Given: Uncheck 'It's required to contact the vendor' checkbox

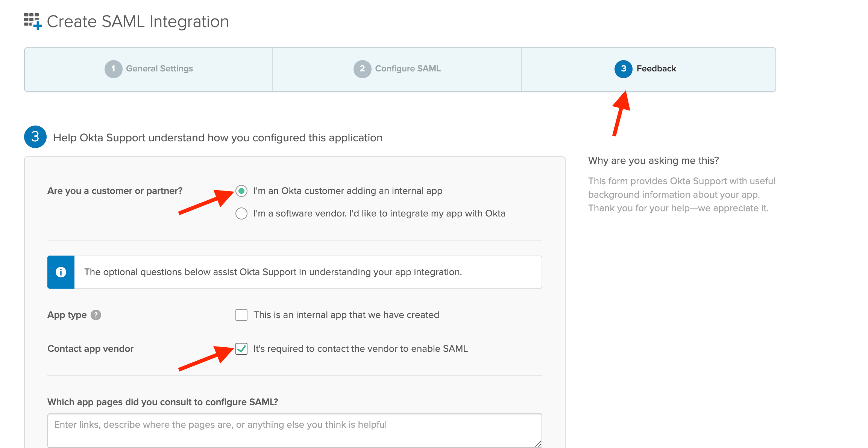Looking at the screenshot, I should point(241,349).
